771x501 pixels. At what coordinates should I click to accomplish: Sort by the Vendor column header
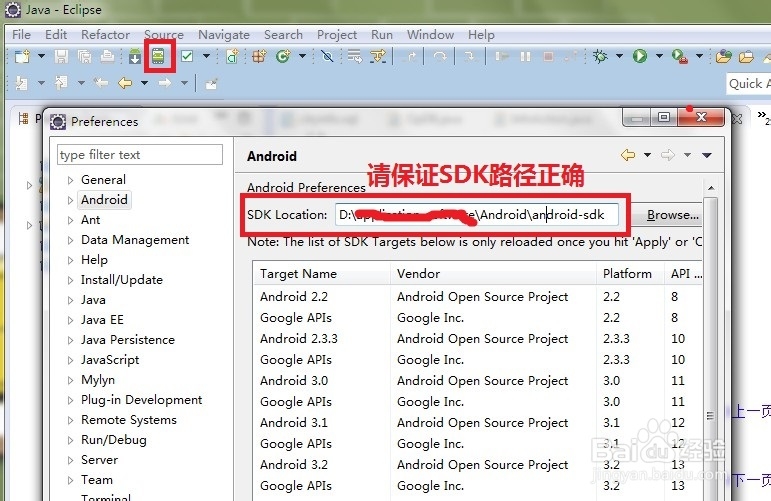click(493, 273)
